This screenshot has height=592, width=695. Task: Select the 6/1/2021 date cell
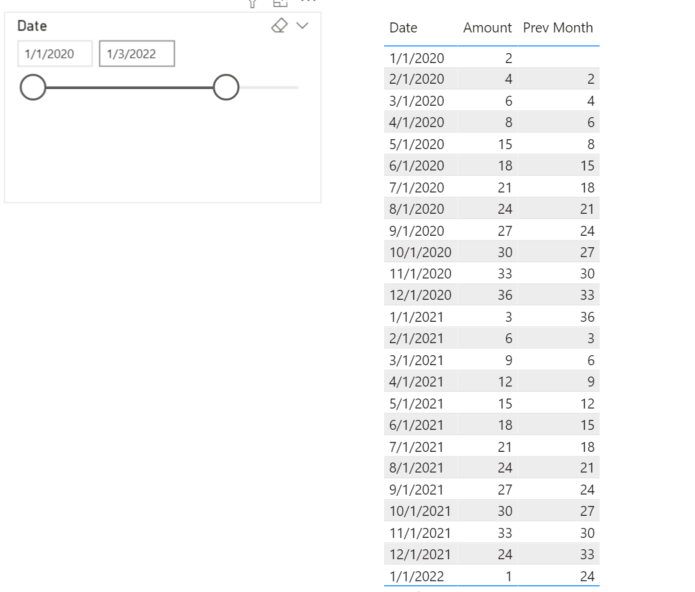(416, 425)
